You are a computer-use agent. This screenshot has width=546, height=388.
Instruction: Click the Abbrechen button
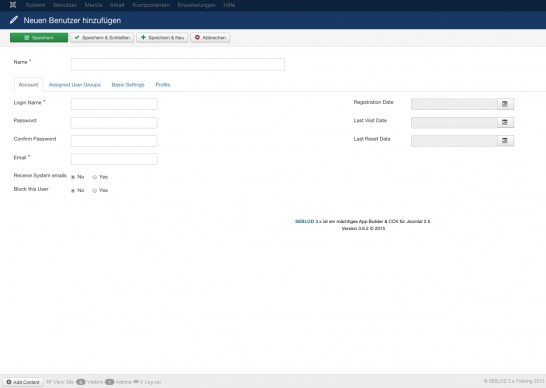[x=210, y=38]
